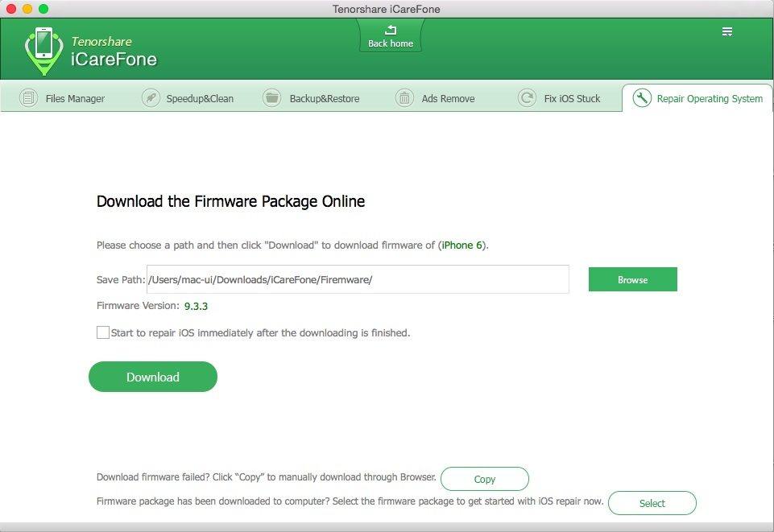Enable start repair immediately after downloading checkbox

(102, 332)
